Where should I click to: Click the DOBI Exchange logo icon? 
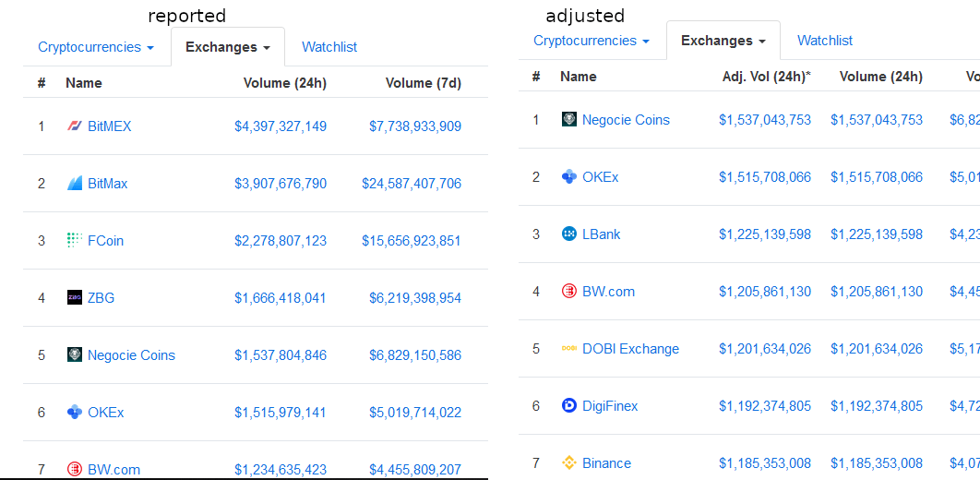click(x=569, y=349)
